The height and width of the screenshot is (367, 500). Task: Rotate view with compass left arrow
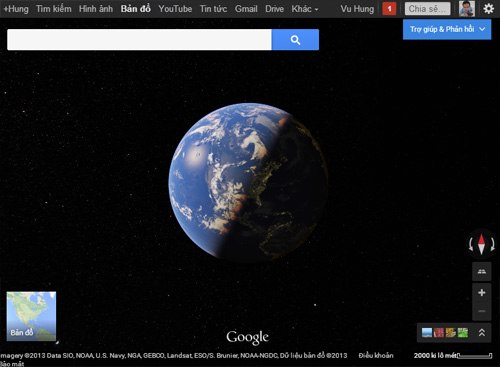click(471, 244)
